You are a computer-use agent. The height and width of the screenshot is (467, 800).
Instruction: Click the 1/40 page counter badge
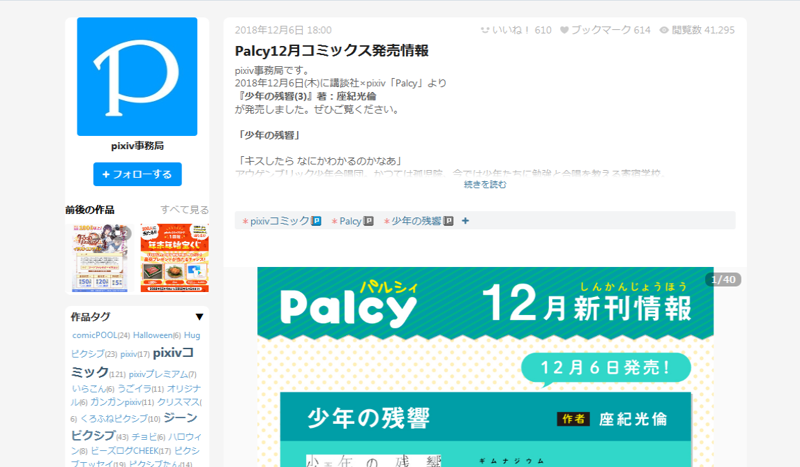point(723,280)
